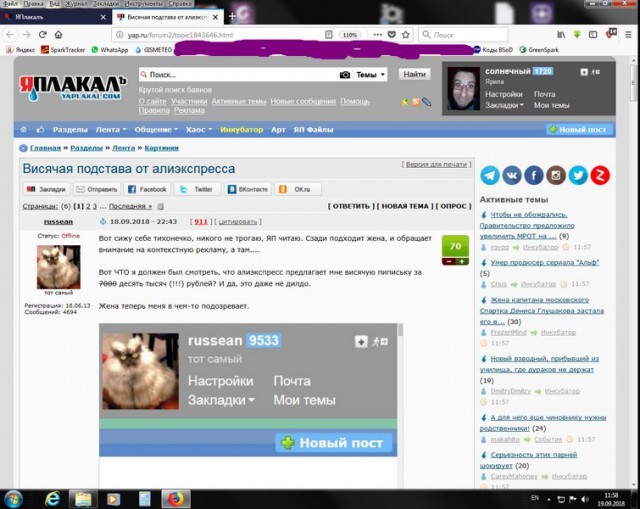Toggle reader view icon in address bar
This screenshot has width=640, height=509.
(x=329, y=35)
